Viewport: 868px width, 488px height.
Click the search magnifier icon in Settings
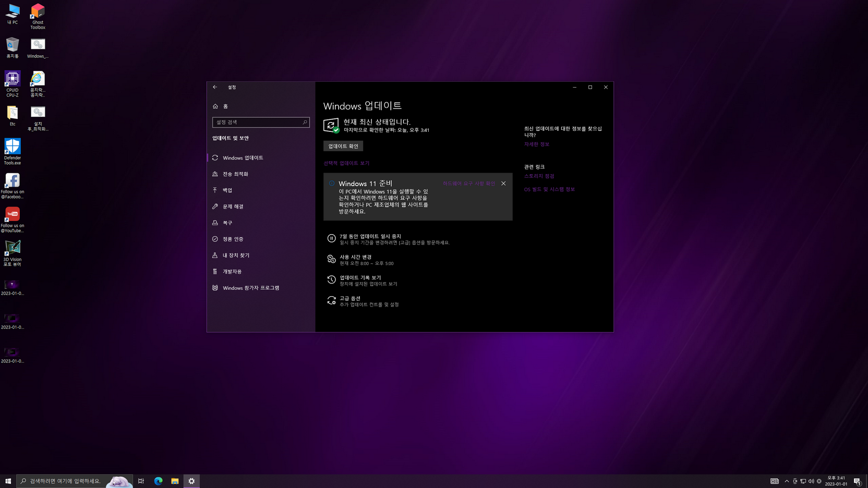(x=305, y=122)
